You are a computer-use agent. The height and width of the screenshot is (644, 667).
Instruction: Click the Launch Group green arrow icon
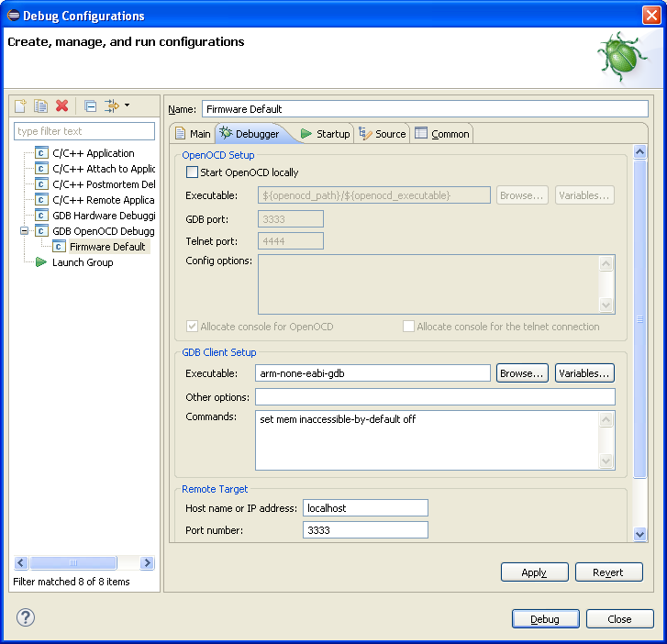tap(41, 262)
